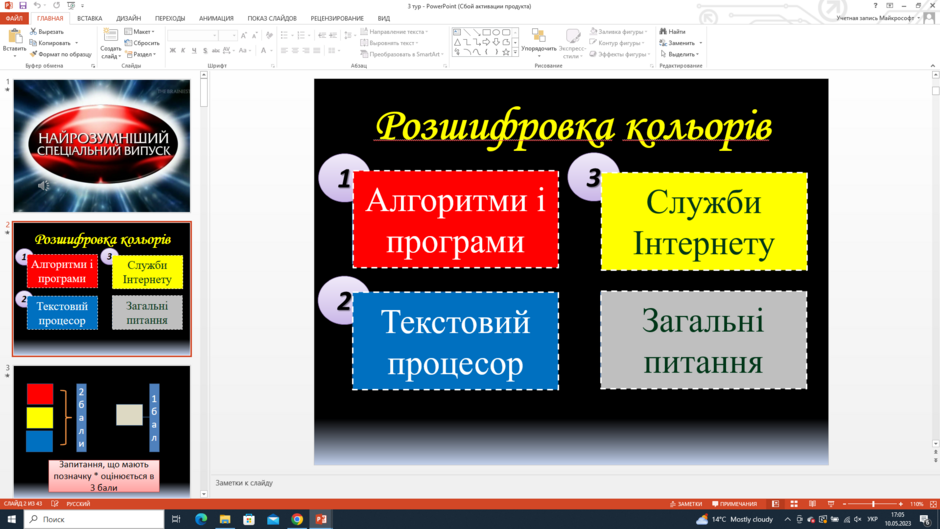
Task: Expand the shapes gallery with More arrow
Action: (x=515, y=53)
